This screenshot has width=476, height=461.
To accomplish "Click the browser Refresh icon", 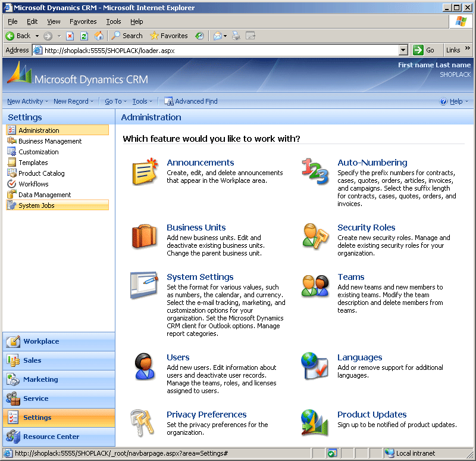I will 84,36.
